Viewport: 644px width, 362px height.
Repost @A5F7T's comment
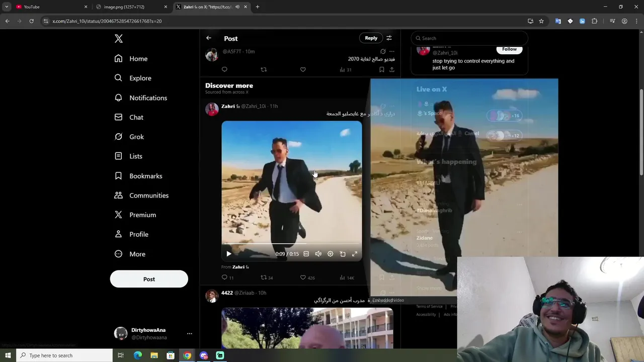[x=264, y=69]
